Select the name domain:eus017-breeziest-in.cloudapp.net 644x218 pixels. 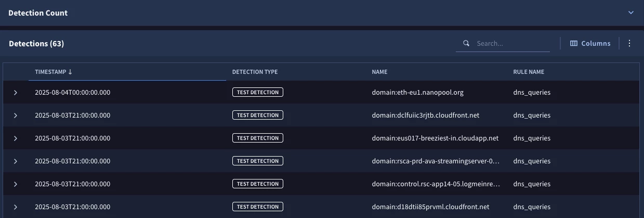pos(435,138)
